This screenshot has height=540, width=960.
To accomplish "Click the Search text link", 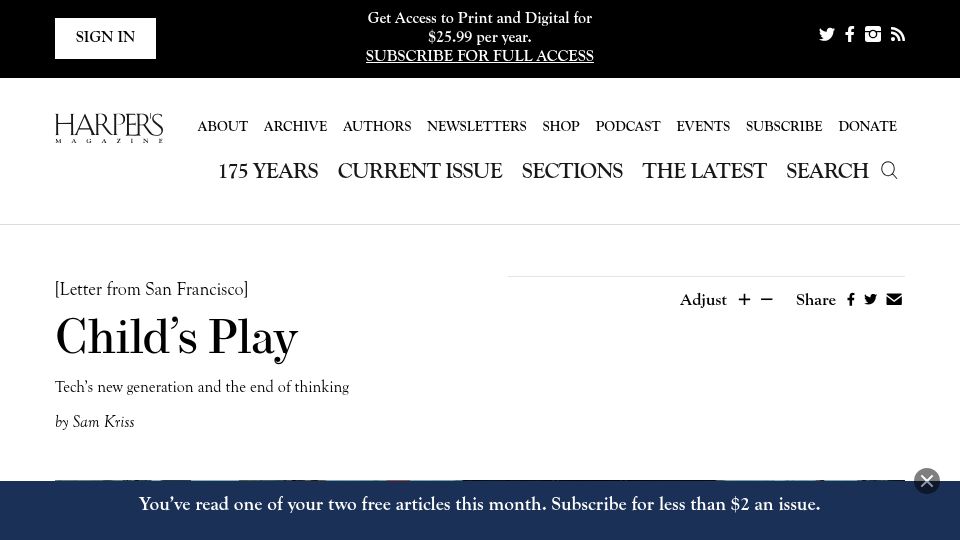I will (x=827, y=171).
